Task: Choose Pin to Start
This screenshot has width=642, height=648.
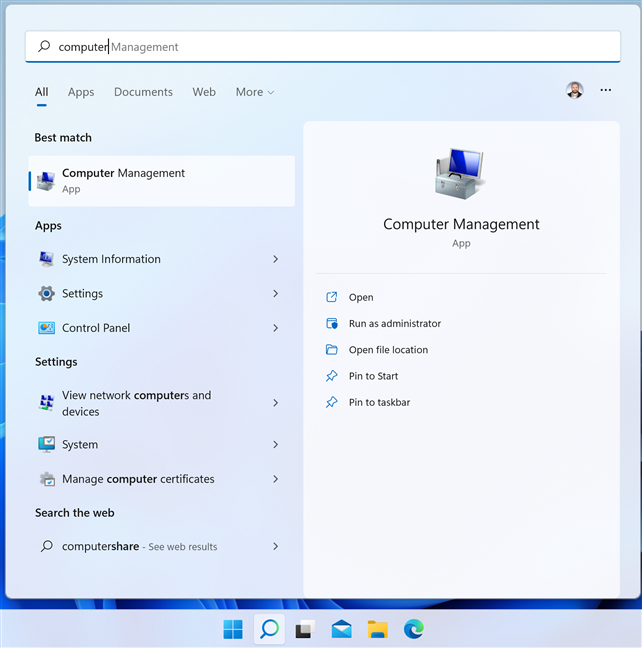Action: pos(373,376)
